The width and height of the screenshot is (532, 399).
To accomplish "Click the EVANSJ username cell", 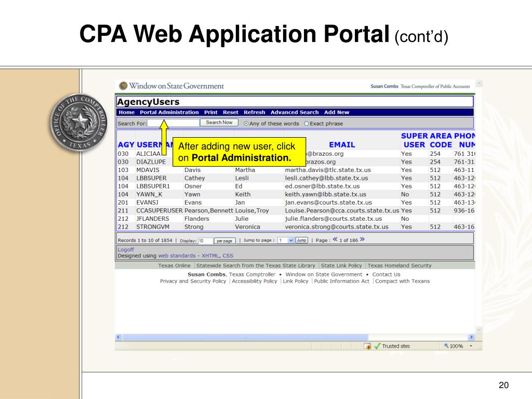I will click(x=147, y=203).
